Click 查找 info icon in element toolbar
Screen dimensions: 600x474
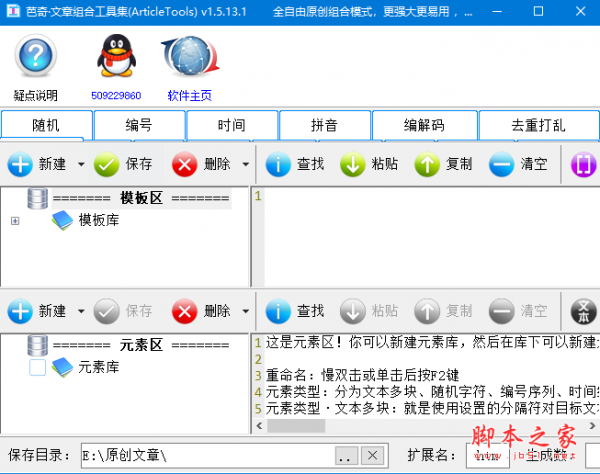coord(278,311)
